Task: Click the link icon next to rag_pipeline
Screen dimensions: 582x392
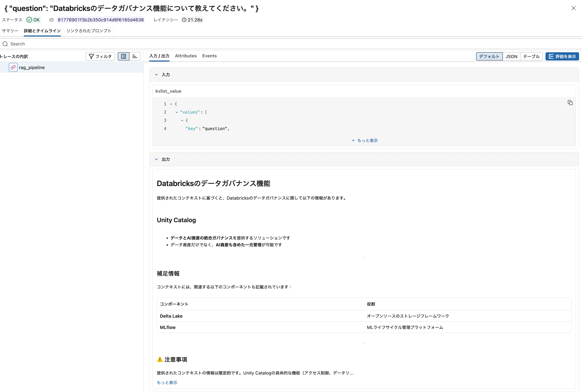Action: point(13,67)
